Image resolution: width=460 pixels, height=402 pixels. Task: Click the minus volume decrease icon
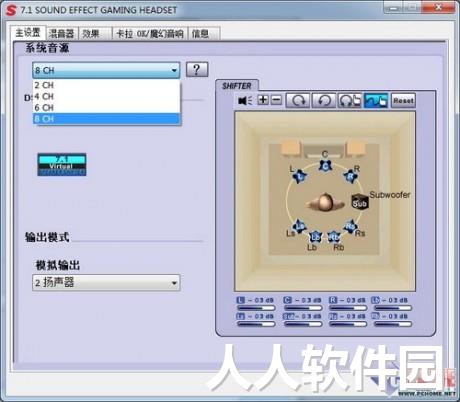point(276,100)
